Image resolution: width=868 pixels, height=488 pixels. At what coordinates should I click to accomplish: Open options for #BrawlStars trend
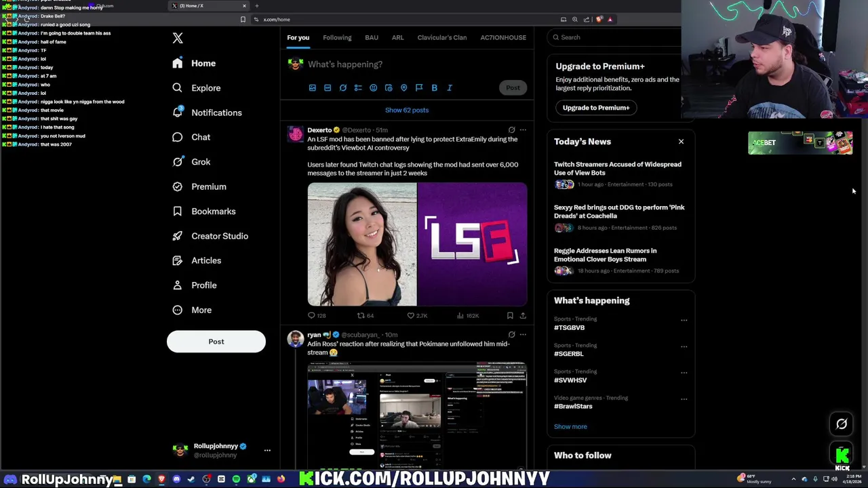[684, 399]
